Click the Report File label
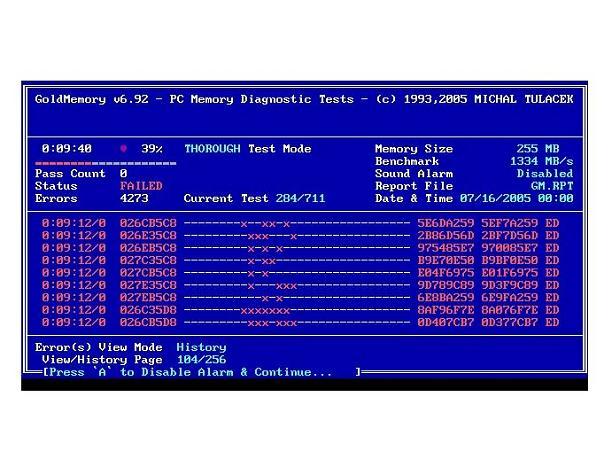Viewport: 612px width, 459px height. click(x=414, y=186)
